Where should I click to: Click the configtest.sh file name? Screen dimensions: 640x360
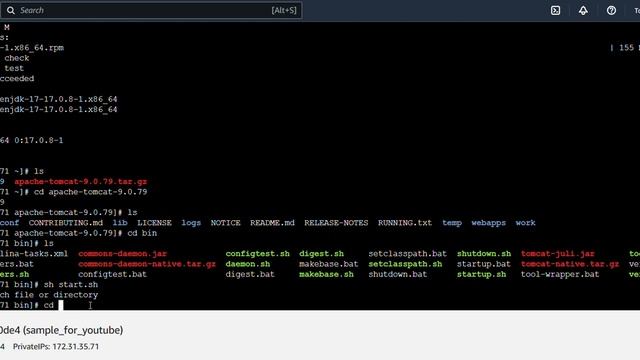coord(258,254)
